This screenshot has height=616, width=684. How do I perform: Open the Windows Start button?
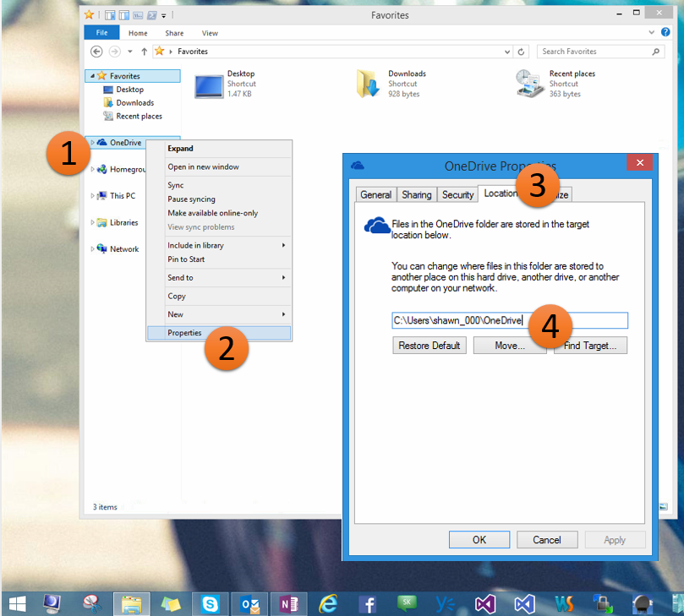(x=18, y=604)
